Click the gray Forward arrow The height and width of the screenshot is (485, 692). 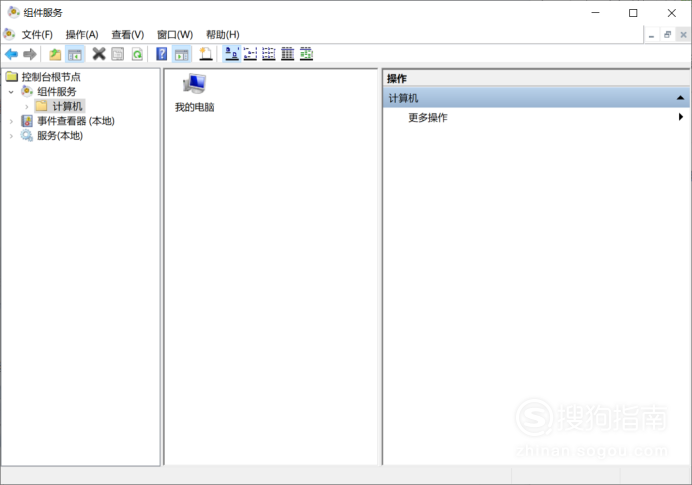[x=30, y=54]
